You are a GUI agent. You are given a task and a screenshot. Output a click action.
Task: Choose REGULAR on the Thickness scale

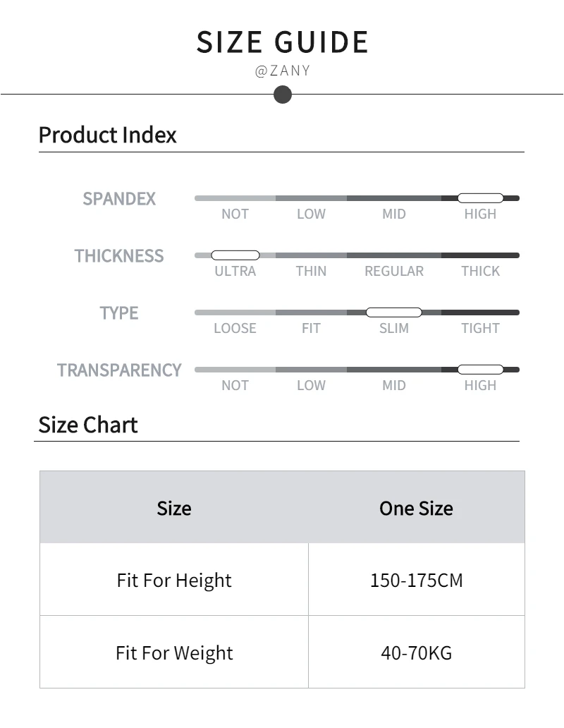[393, 271]
